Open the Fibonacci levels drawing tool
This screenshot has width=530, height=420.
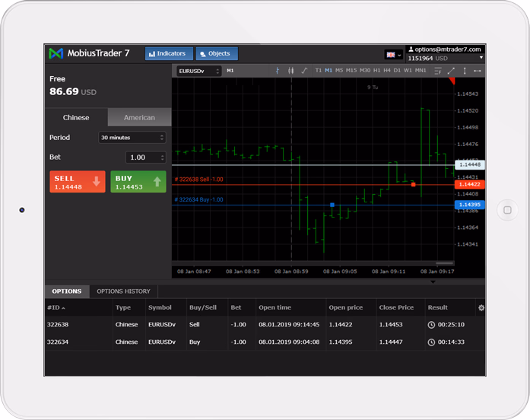438,71
